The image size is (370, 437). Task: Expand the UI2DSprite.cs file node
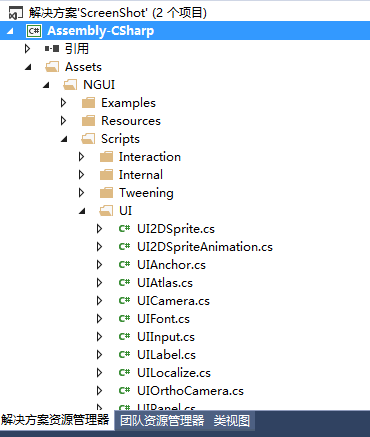click(x=99, y=229)
